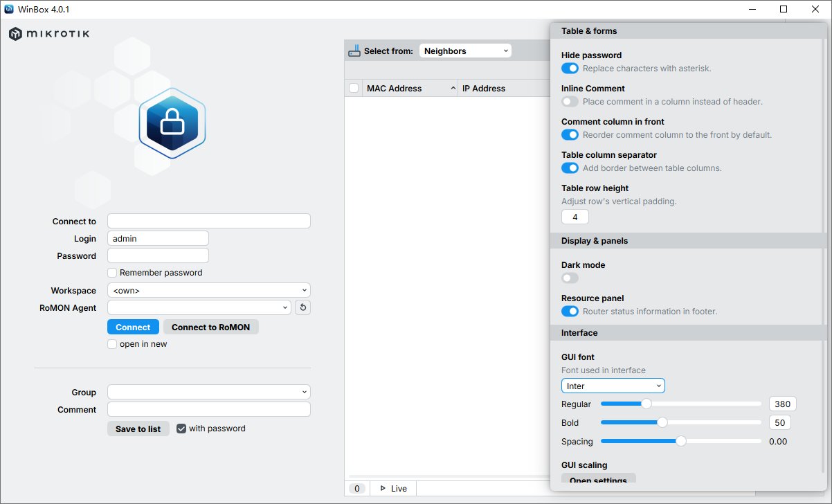Click the Connect to address field

208,222
